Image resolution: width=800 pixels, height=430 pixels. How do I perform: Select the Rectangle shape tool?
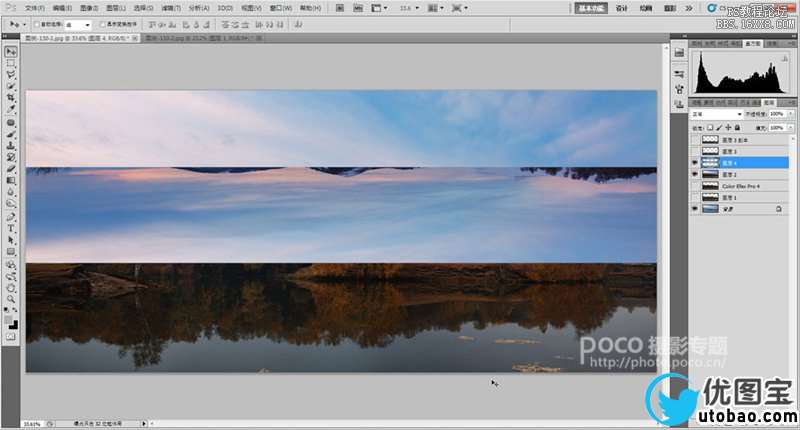(11, 251)
